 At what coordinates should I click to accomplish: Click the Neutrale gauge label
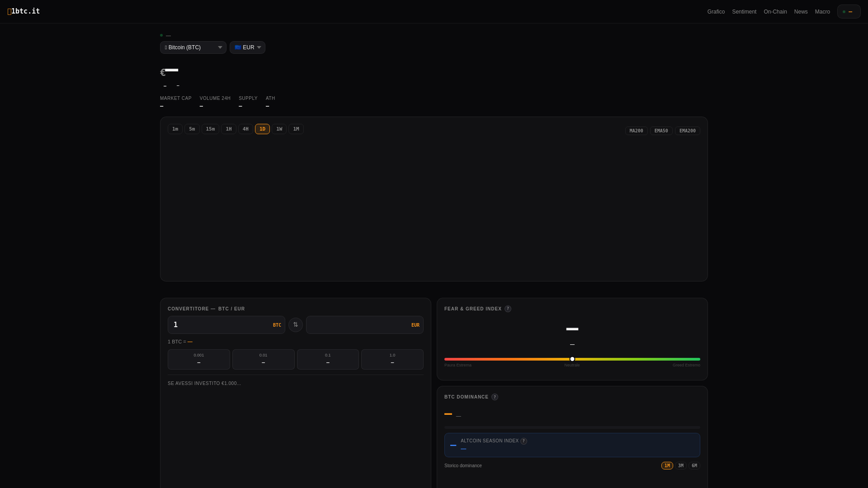[572, 365]
